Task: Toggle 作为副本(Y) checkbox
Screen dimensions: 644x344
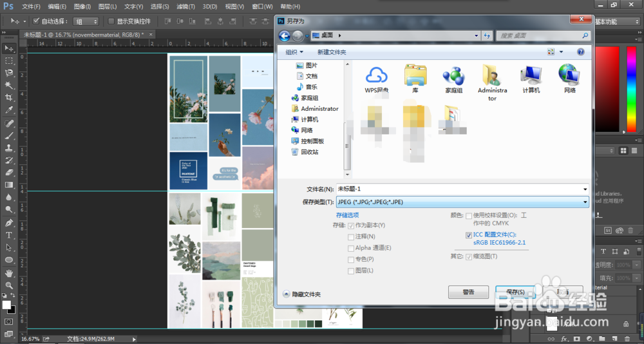Action: 351,225
